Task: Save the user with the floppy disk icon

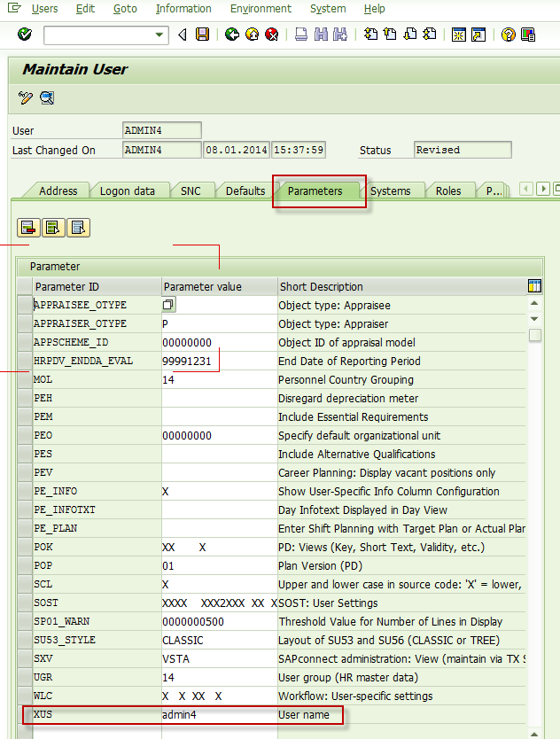Action: point(203,35)
